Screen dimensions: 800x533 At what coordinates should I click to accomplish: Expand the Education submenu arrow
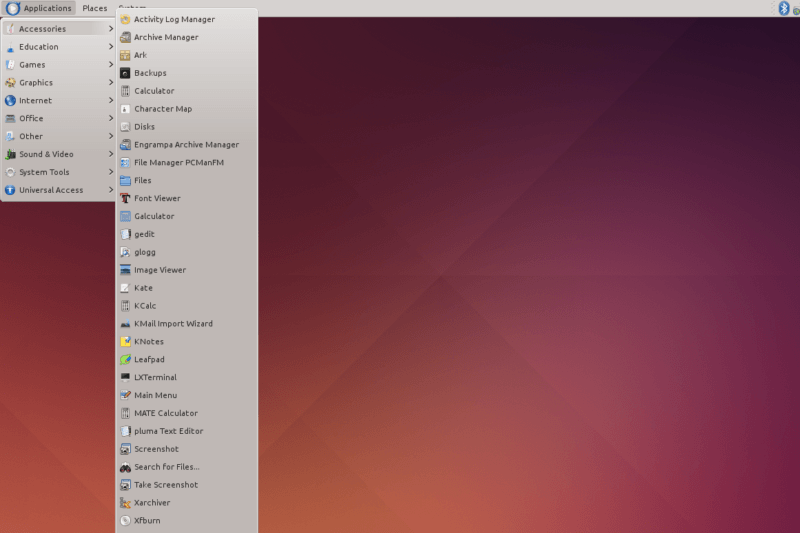[x=111, y=47]
